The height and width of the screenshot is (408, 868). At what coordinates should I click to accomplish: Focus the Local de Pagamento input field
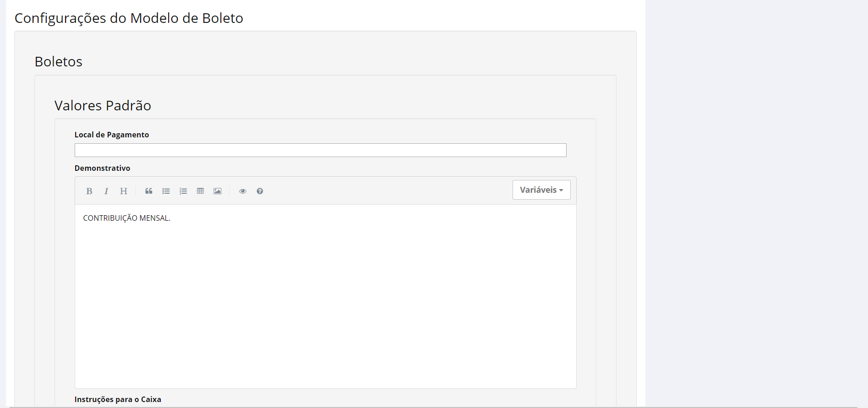click(x=321, y=150)
